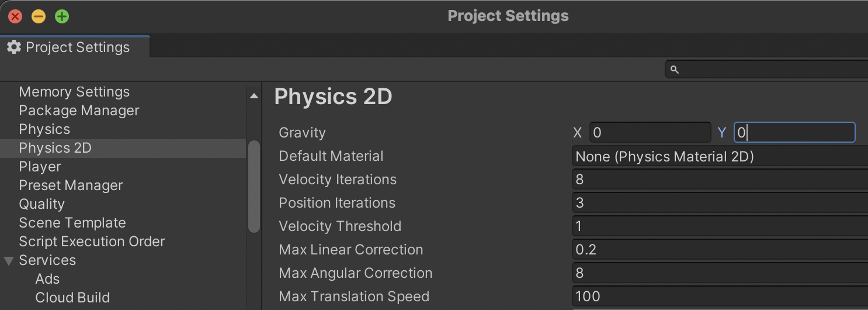Click the Max Translation Speed field
Screen dimensions: 868x310
coord(720,297)
